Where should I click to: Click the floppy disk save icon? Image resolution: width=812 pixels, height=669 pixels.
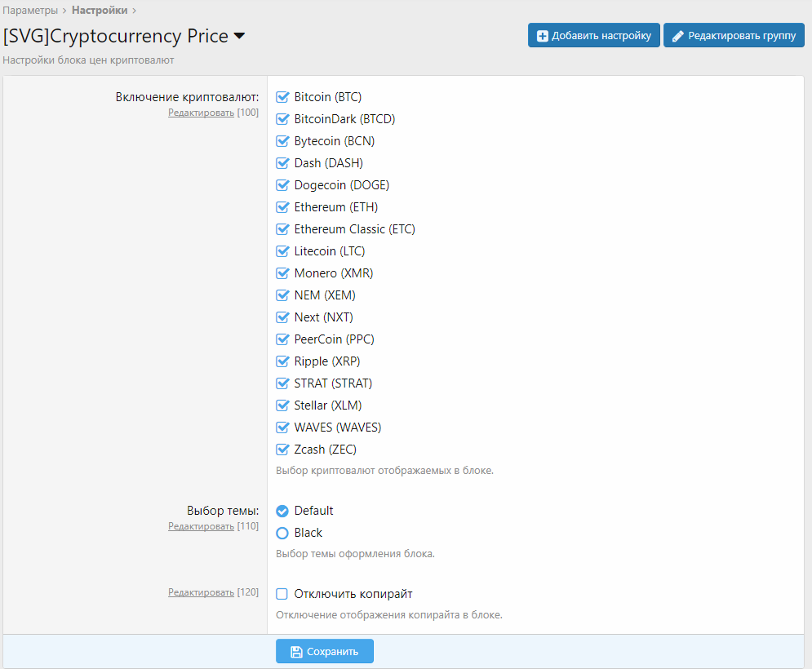pos(297,652)
